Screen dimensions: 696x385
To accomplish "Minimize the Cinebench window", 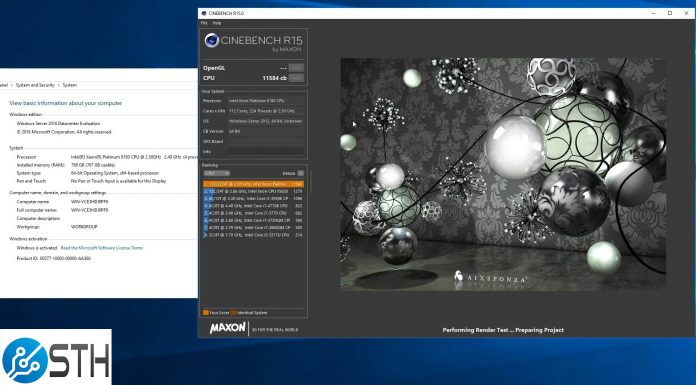I will [x=653, y=13].
